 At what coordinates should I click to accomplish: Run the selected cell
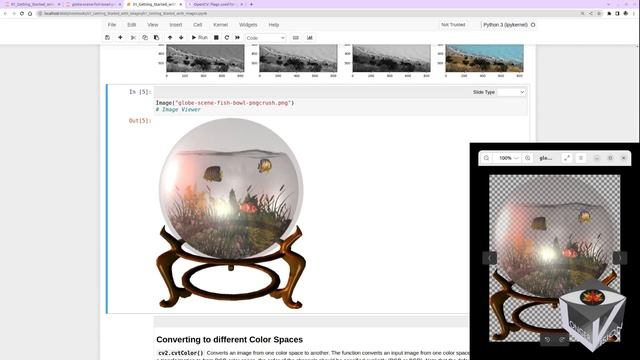click(x=200, y=38)
